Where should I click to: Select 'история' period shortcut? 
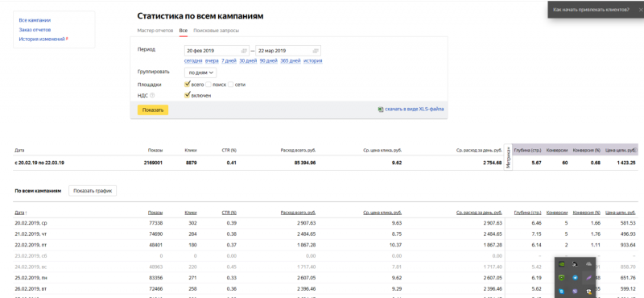[312, 61]
